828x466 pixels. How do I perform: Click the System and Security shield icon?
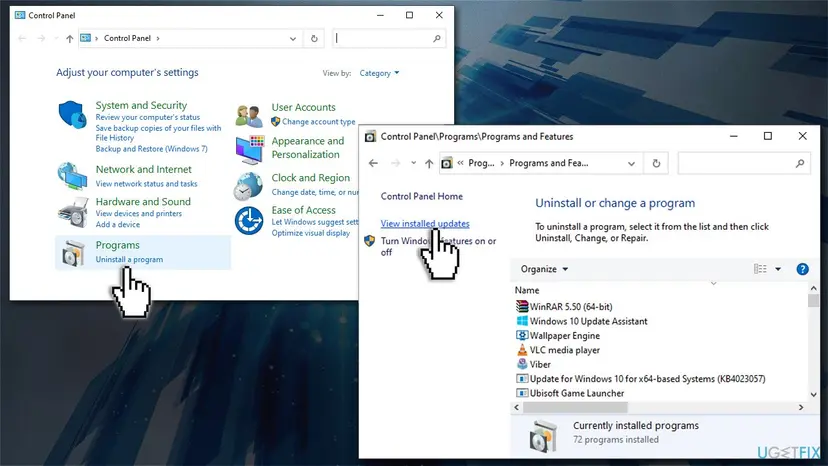[72, 115]
